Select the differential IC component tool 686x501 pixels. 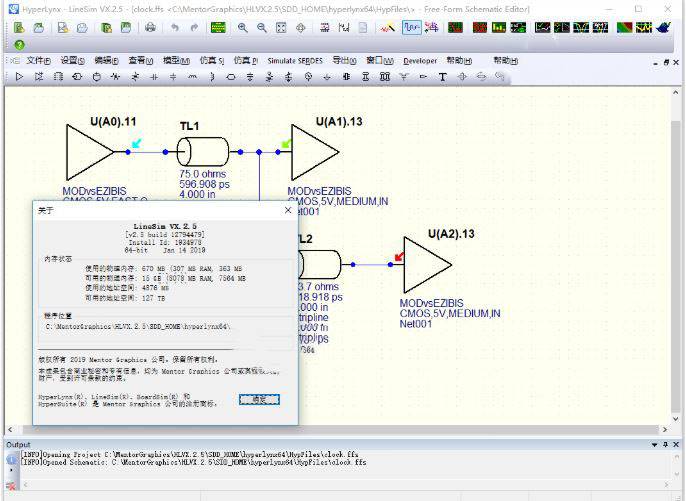click(38, 77)
